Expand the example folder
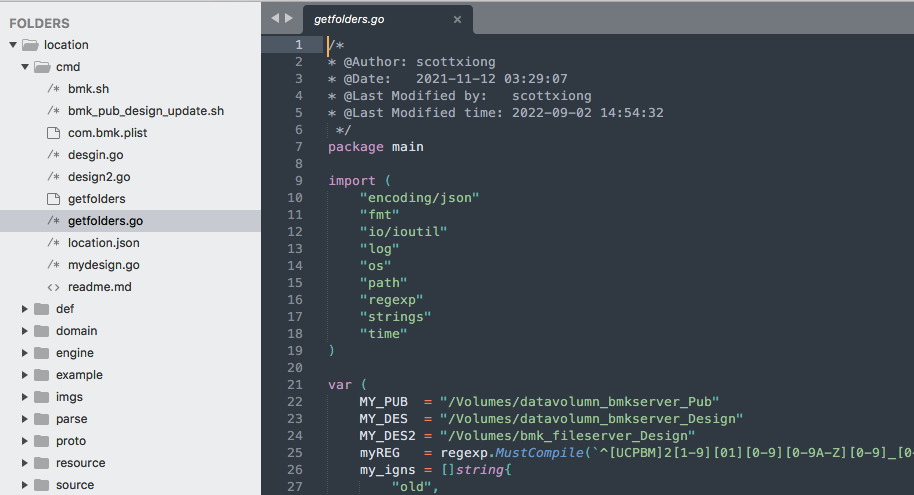The image size is (914, 495). (x=24, y=375)
